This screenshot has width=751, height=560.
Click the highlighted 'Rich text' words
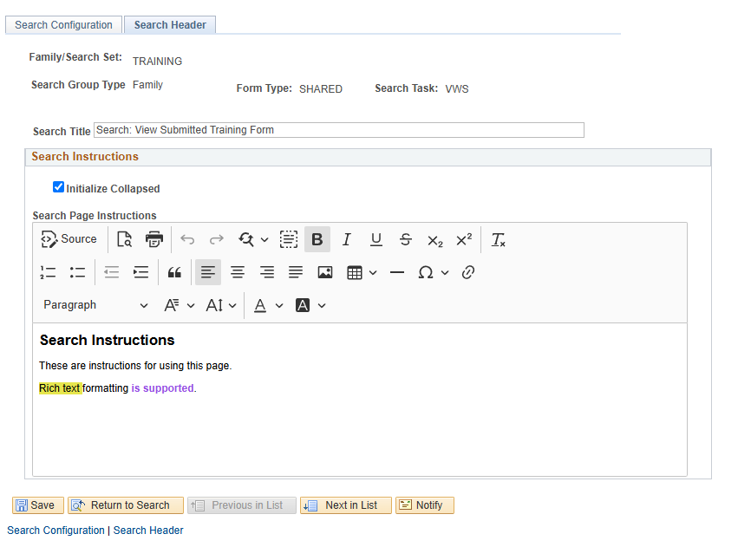(59, 387)
